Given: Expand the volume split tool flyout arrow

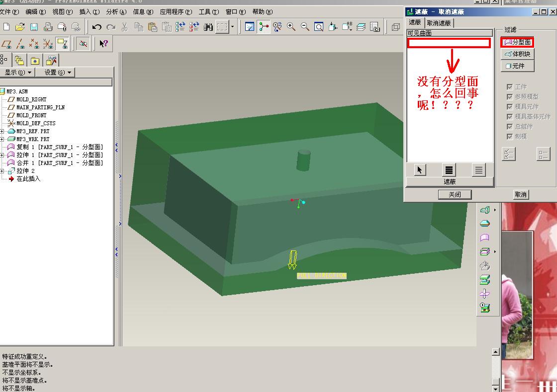Looking at the screenshot, I should tap(495, 252).
